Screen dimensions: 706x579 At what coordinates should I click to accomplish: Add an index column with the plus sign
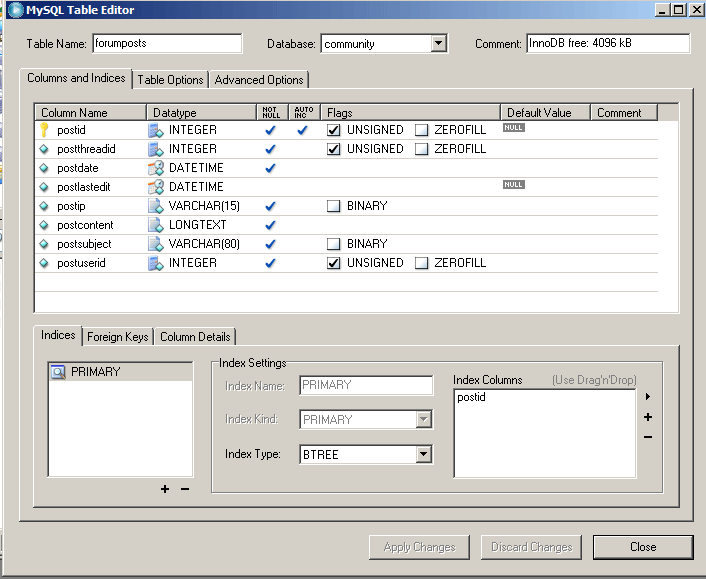tap(648, 417)
